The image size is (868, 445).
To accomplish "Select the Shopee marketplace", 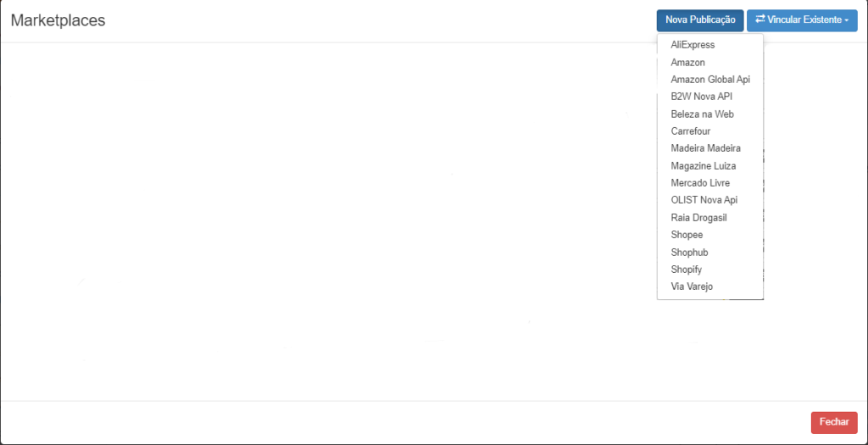I will [x=687, y=235].
